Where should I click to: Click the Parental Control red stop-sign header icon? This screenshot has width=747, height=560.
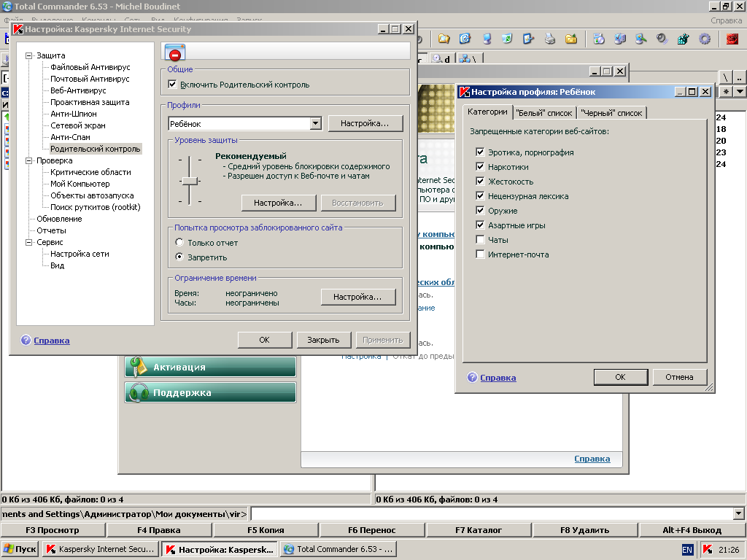[175, 52]
